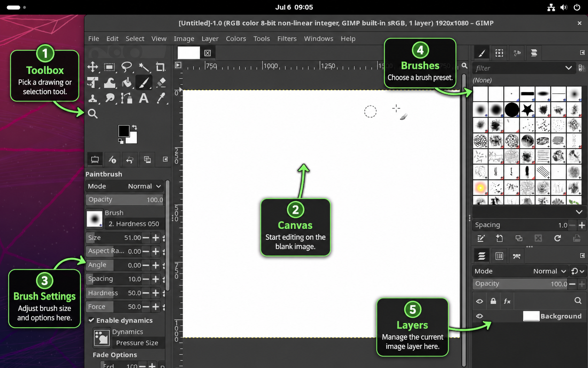Select the Eraser tool
Image resolution: width=588 pixels, height=368 pixels.
161,83
